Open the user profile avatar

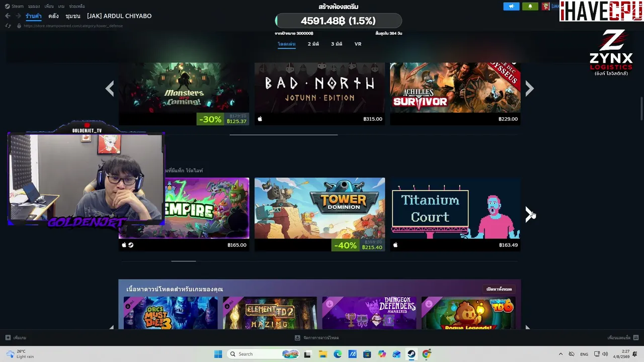pos(545,7)
